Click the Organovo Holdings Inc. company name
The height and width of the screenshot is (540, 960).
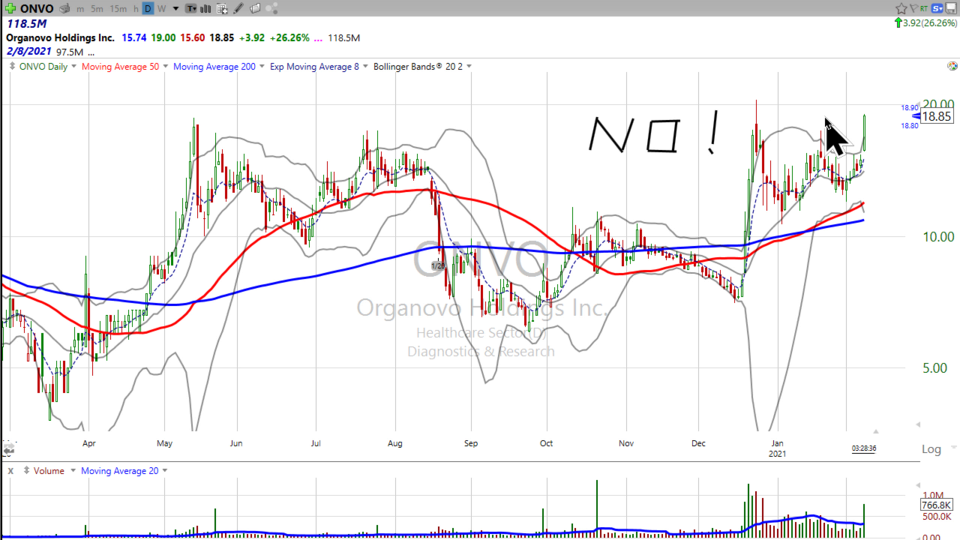pos(60,38)
